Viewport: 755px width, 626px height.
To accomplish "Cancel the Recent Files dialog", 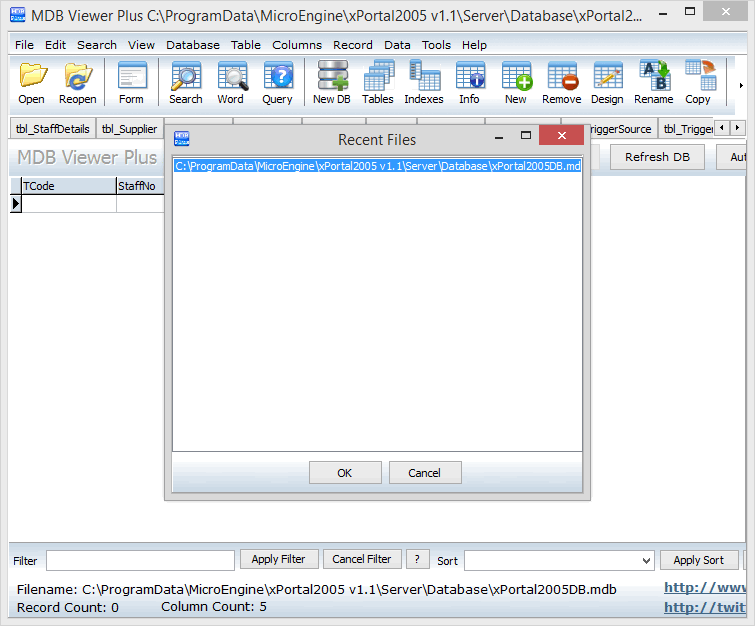I will (x=425, y=473).
